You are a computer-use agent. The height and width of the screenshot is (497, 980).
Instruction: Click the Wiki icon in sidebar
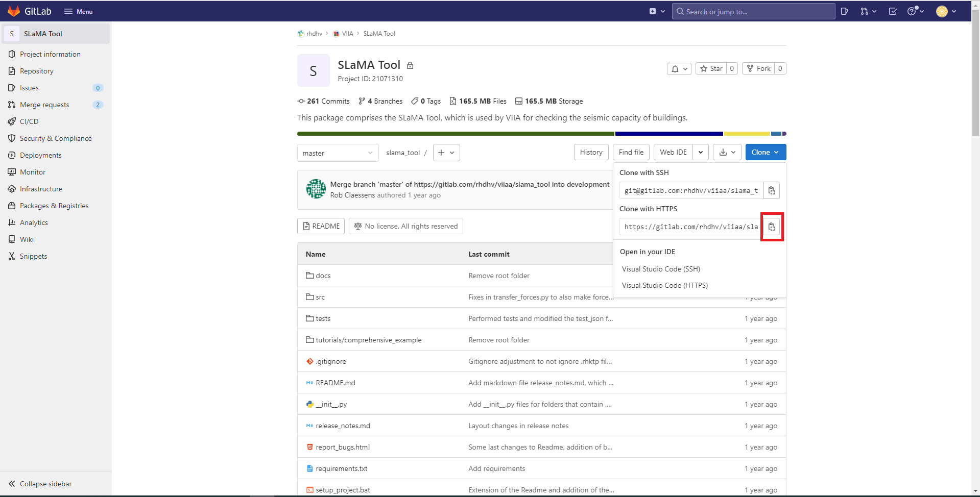pyautogui.click(x=12, y=239)
